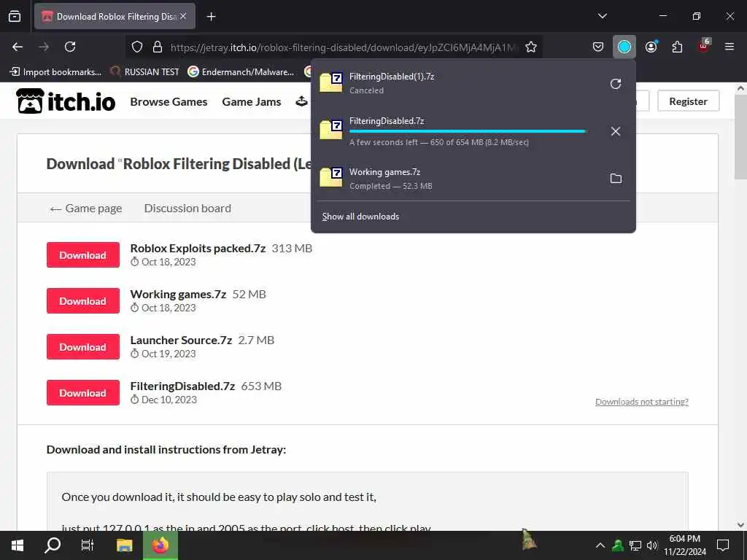Viewport: 747px width, 560px height.
Task: Reload the current page
Action: point(70,47)
